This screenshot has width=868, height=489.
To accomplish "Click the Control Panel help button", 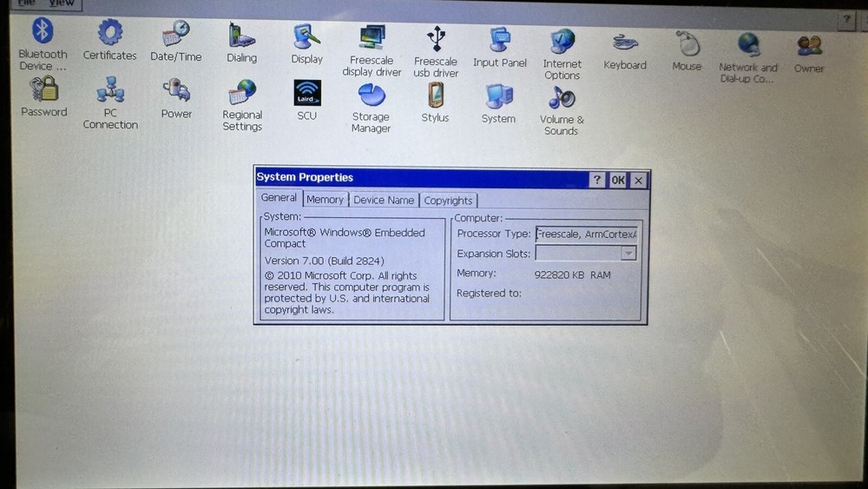I will pos(846,20).
